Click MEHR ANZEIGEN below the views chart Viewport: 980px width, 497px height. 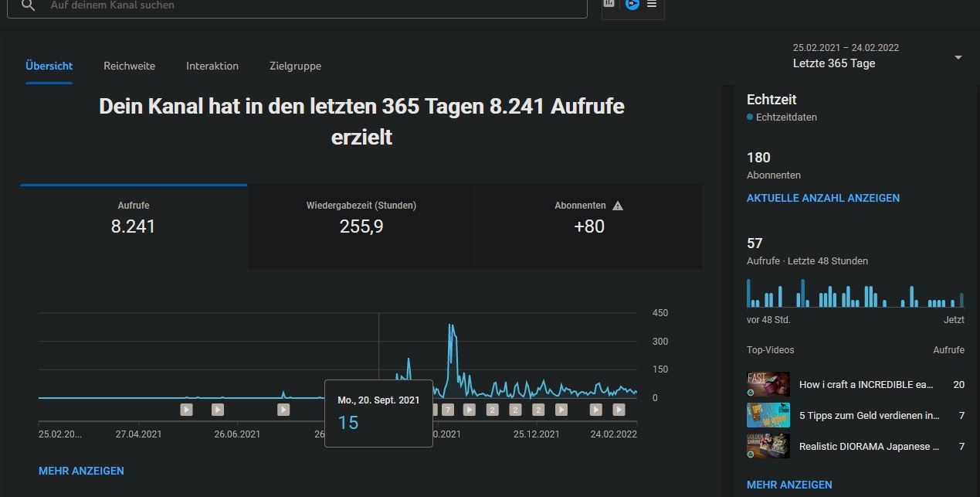[81, 471]
